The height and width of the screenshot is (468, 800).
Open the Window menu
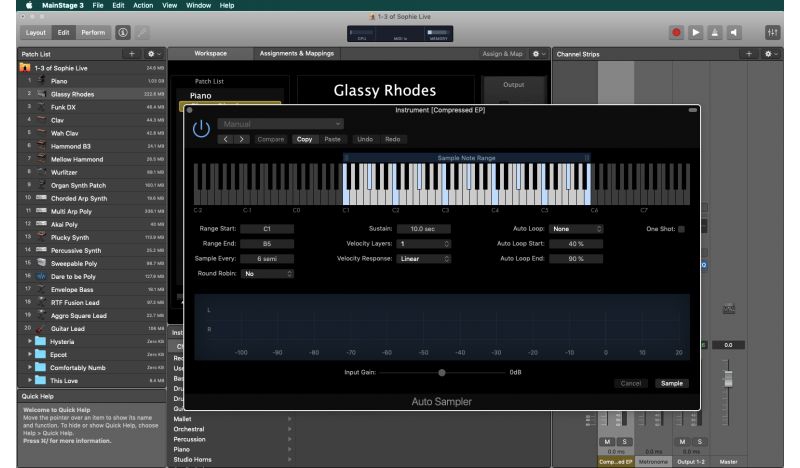[198, 5]
